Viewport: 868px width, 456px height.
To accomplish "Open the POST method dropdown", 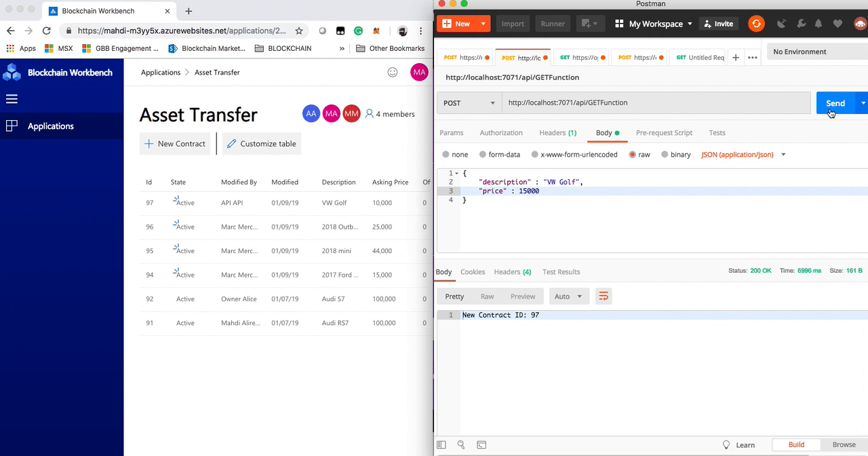I will click(x=469, y=103).
